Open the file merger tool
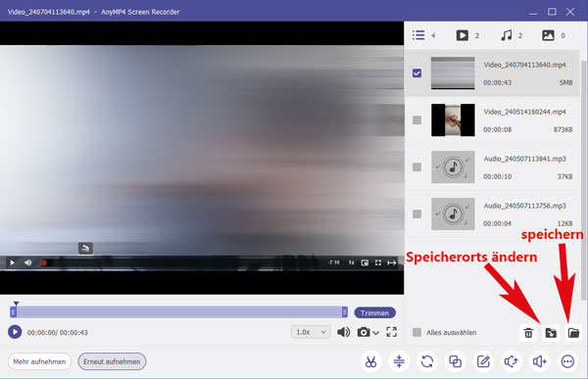 [456, 361]
